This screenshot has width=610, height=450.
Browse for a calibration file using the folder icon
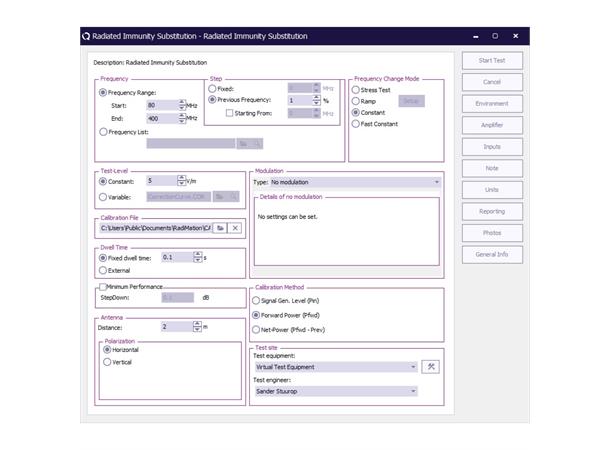click(x=220, y=228)
